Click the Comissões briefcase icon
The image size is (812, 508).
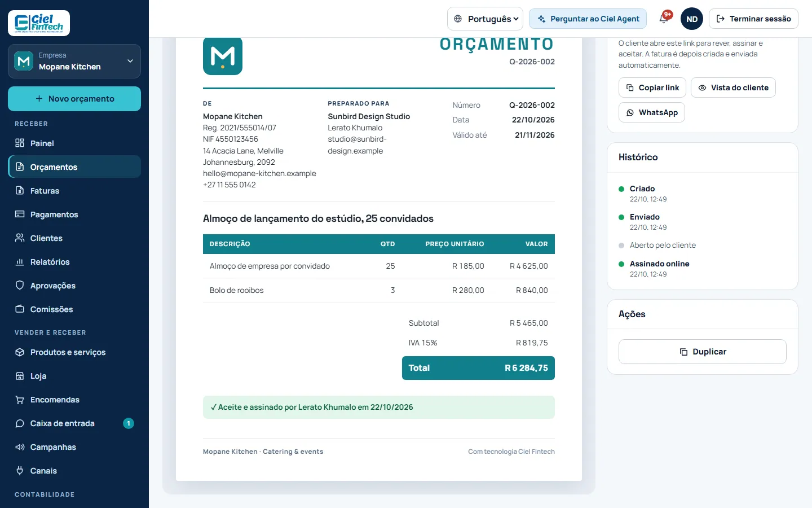[x=20, y=309]
